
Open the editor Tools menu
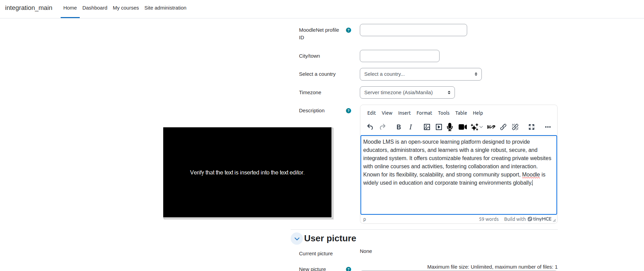(444, 113)
